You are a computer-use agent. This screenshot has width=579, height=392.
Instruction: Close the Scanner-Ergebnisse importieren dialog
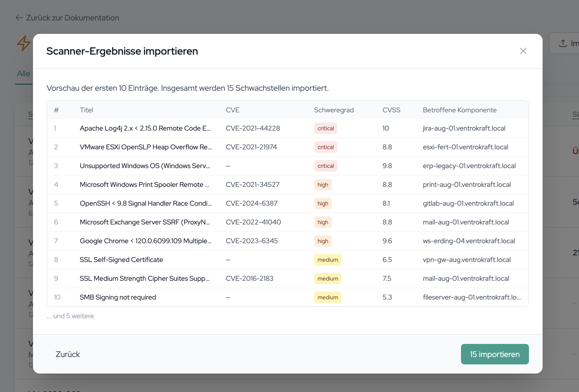(523, 51)
